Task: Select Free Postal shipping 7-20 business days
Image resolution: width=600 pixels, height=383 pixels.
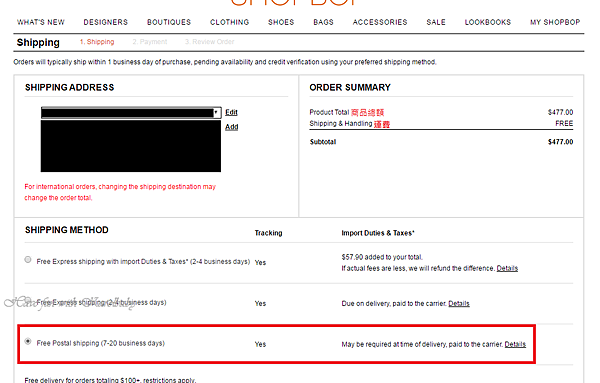Action: click(28, 341)
